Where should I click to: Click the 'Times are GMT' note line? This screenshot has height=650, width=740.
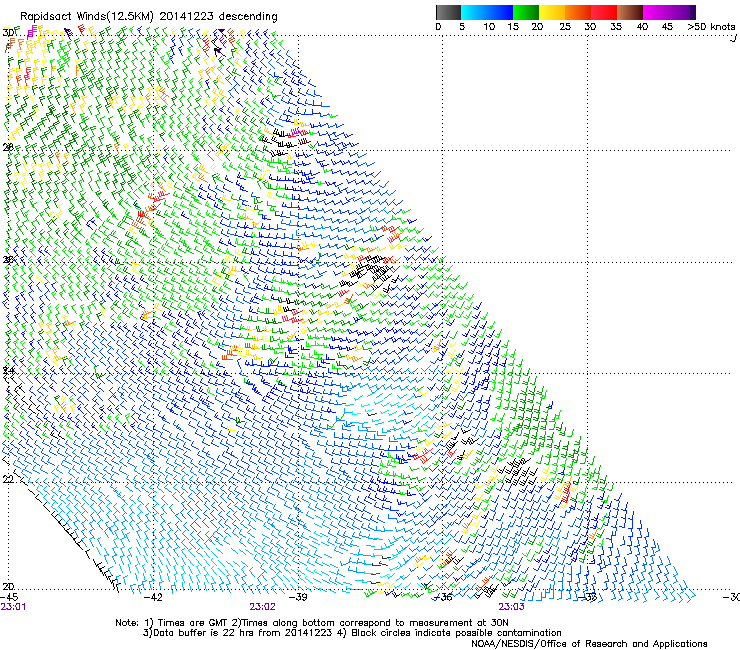point(312,623)
